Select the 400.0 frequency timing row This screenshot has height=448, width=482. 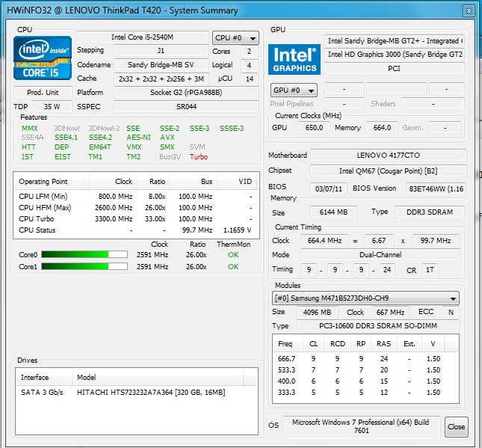pyautogui.click(x=365, y=381)
